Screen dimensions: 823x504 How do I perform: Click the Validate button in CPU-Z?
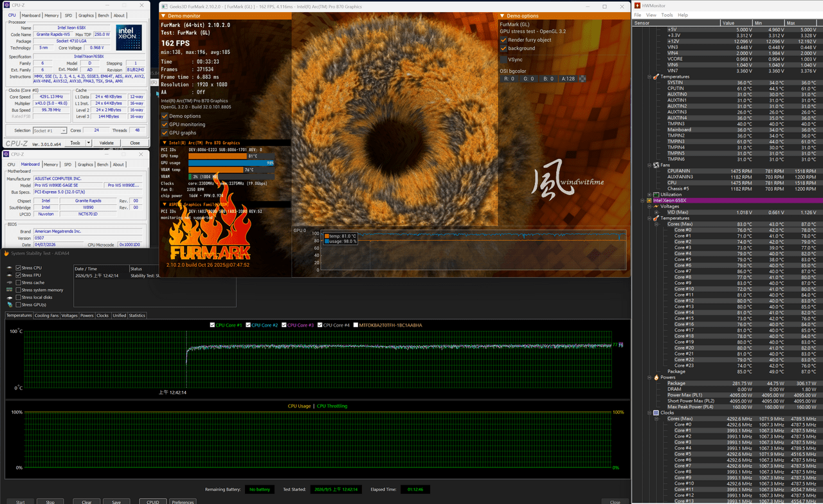click(x=106, y=143)
